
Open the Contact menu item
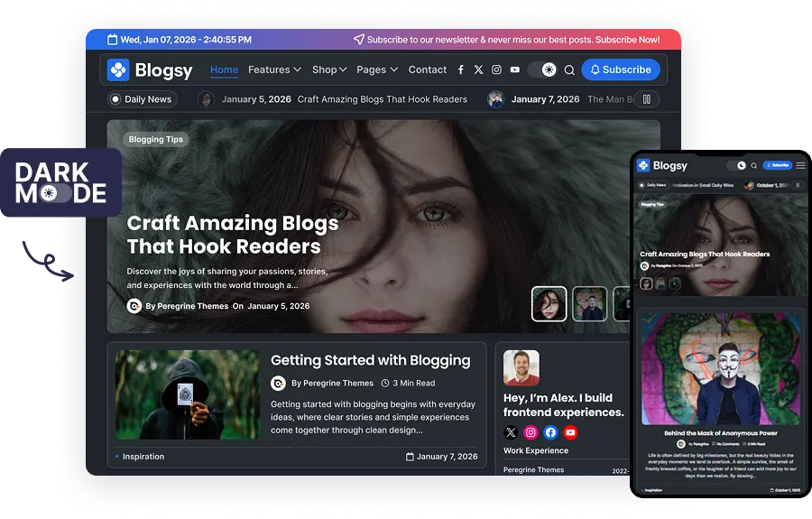[427, 70]
